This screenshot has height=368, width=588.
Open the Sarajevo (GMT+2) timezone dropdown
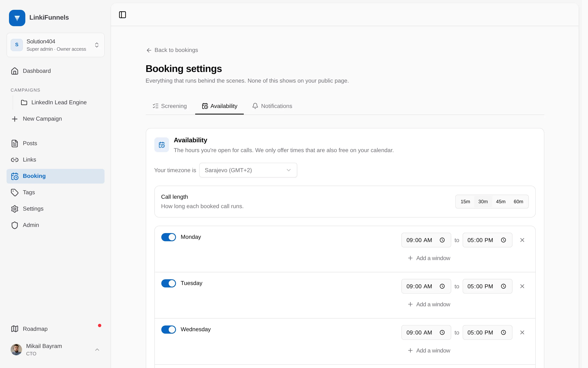pos(248,170)
